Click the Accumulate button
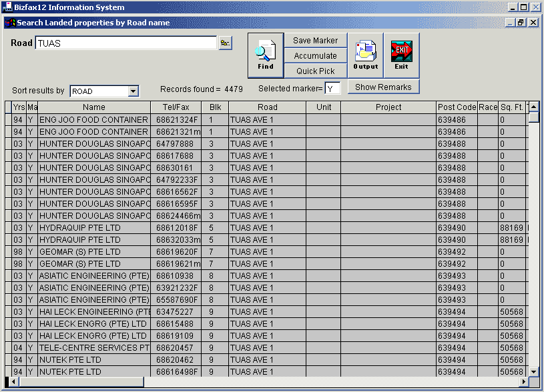 click(x=315, y=56)
